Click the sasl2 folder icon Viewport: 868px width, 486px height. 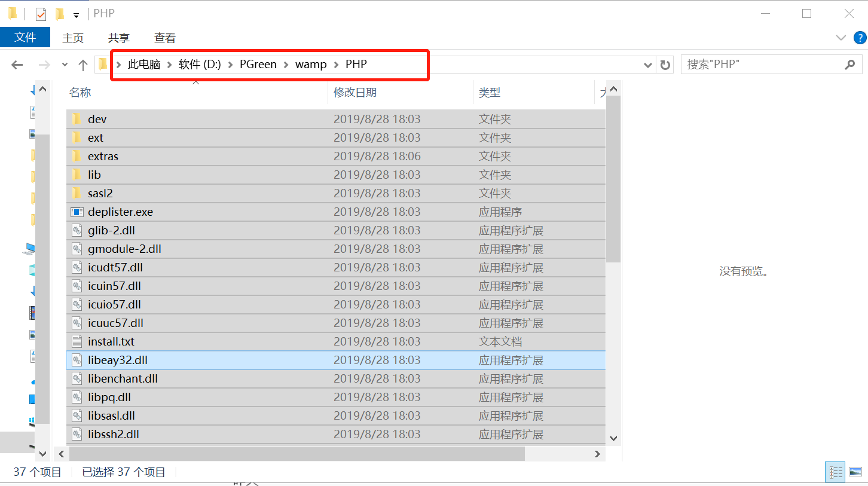click(x=77, y=193)
